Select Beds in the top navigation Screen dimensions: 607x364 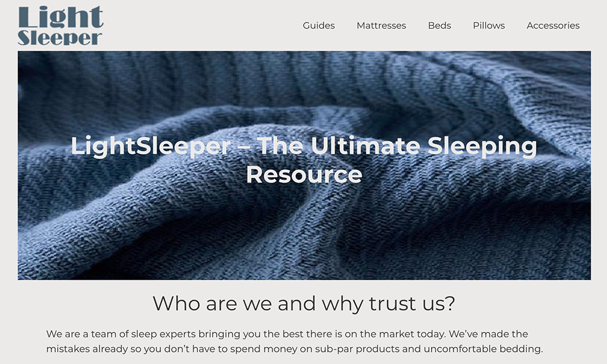[439, 25]
